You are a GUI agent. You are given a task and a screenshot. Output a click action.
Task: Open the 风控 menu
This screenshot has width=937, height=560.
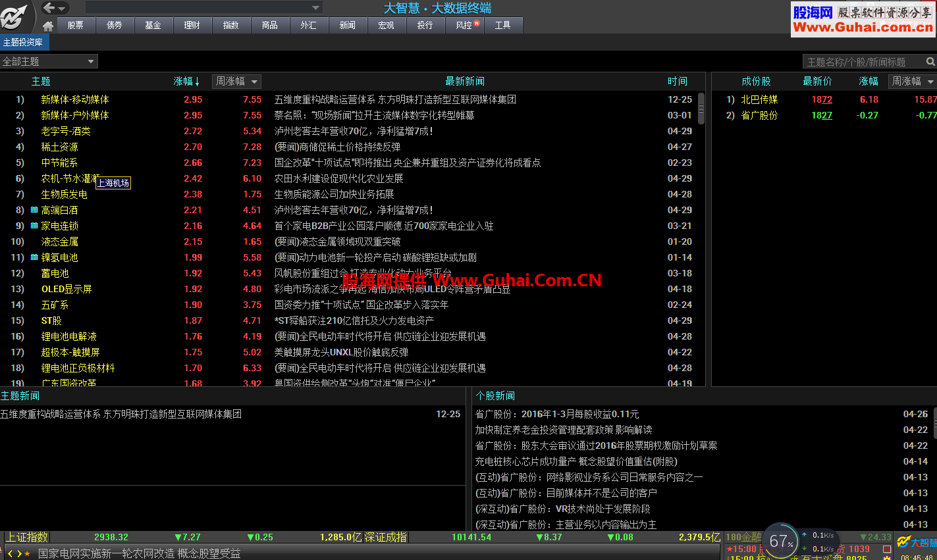pos(465,25)
